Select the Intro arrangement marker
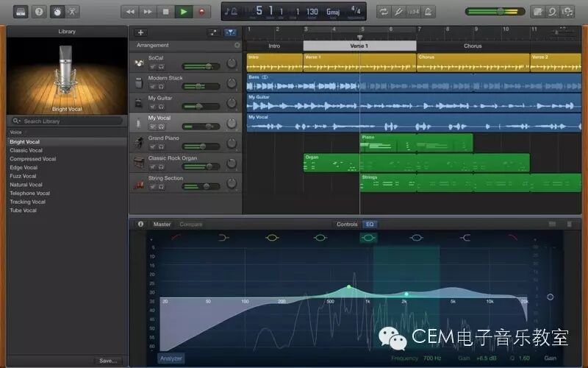The height and width of the screenshot is (368, 588). 274,46
